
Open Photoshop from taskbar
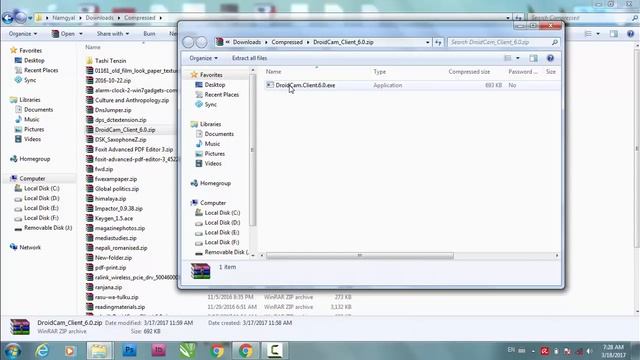pyautogui.click(x=129, y=351)
